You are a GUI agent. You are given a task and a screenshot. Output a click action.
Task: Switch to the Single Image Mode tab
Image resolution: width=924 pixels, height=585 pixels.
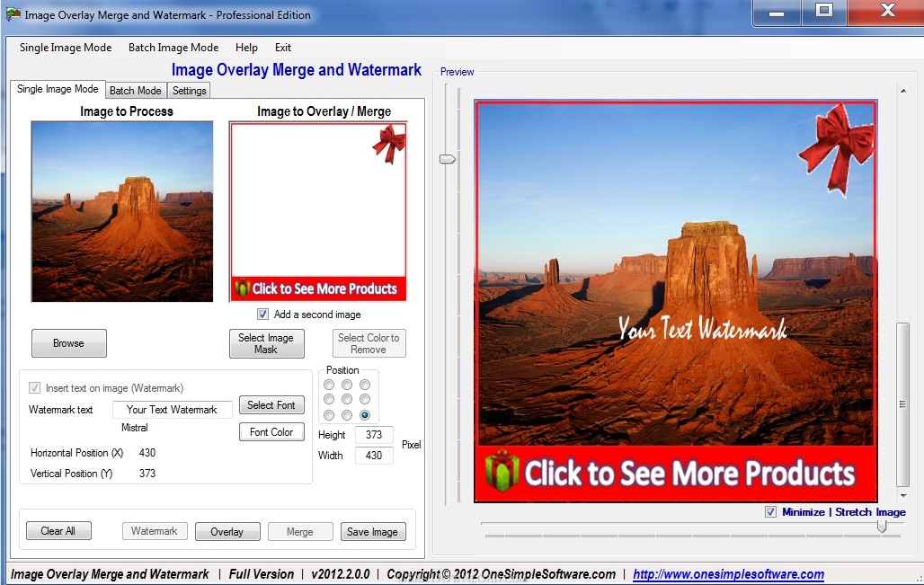click(x=58, y=89)
